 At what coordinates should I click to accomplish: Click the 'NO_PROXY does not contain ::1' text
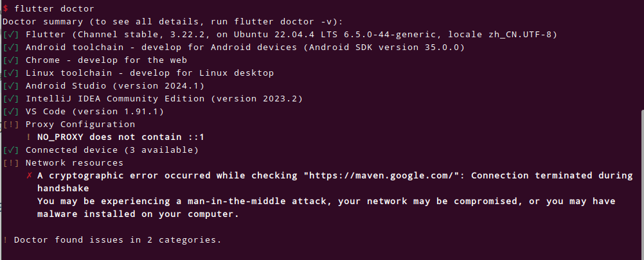[x=121, y=137]
